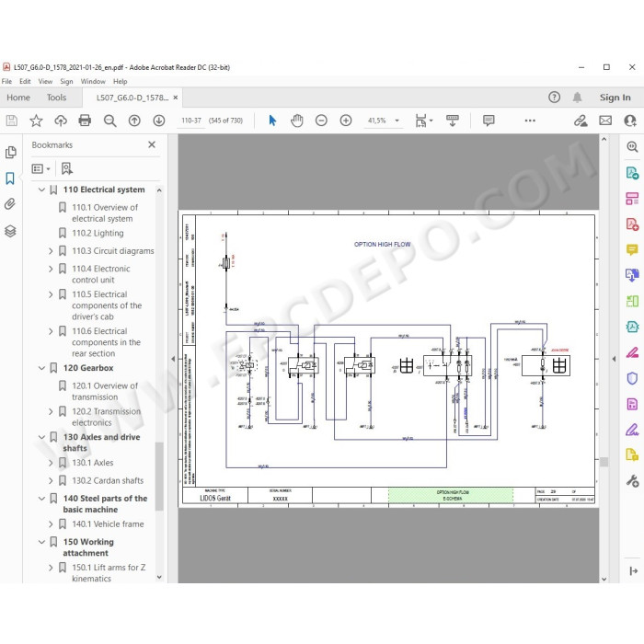Open the Protect shield tool
Image resolution: width=644 pixels, height=644 pixels.
(632, 378)
